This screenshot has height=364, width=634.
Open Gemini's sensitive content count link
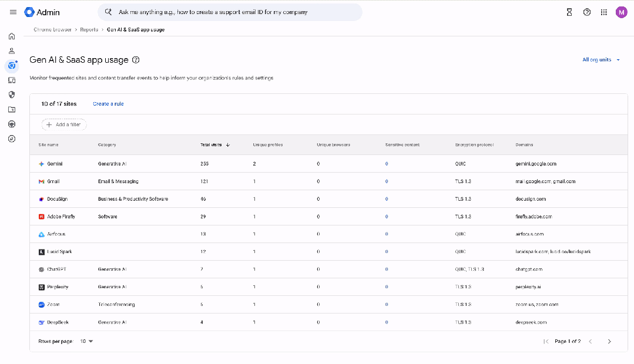[x=387, y=164]
